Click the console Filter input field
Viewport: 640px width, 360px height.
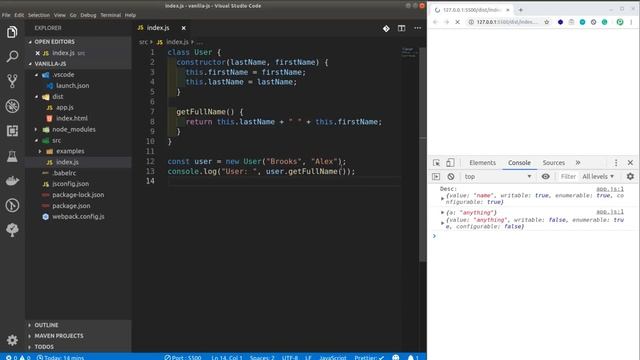point(568,177)
